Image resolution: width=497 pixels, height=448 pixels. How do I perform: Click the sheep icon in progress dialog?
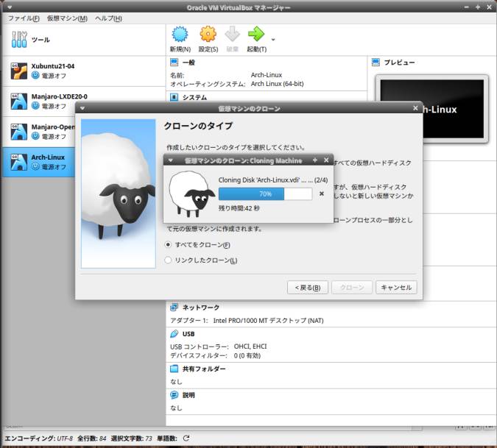tap(191, 194)
